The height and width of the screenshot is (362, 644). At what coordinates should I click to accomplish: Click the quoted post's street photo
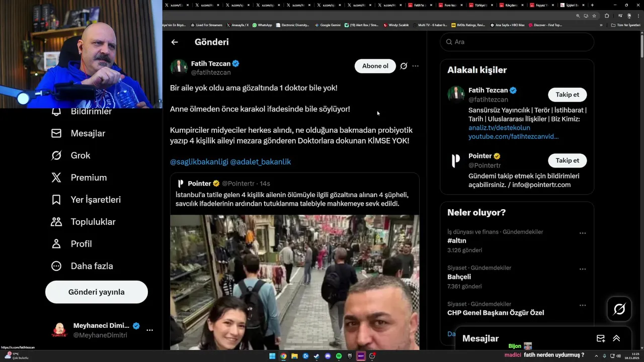(294, 283)
